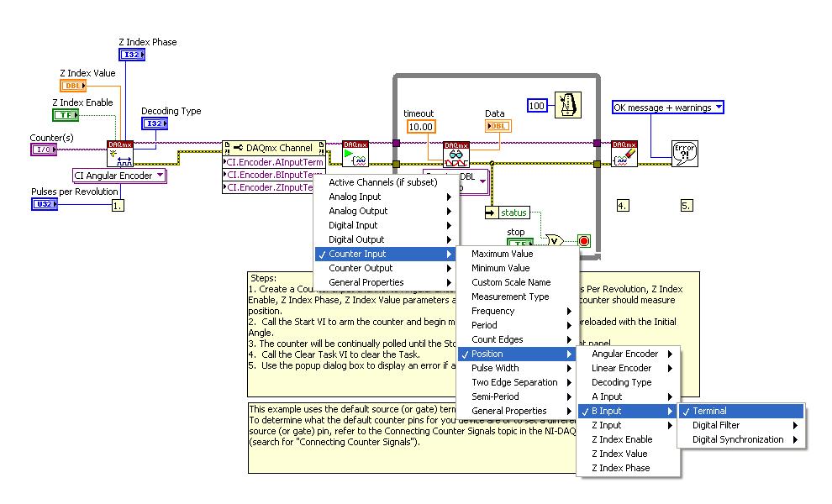832x504 pixels.
Task: Select the DAQmx Read VI icon
Action: 456,155
